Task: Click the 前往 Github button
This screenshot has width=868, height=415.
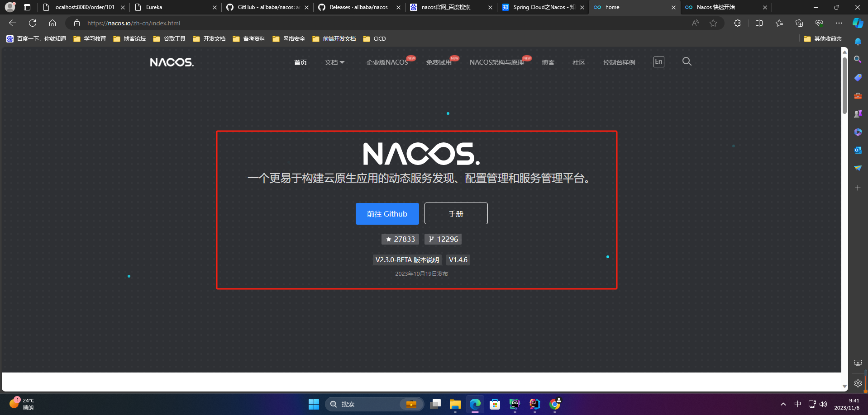Action: [387, 213]
